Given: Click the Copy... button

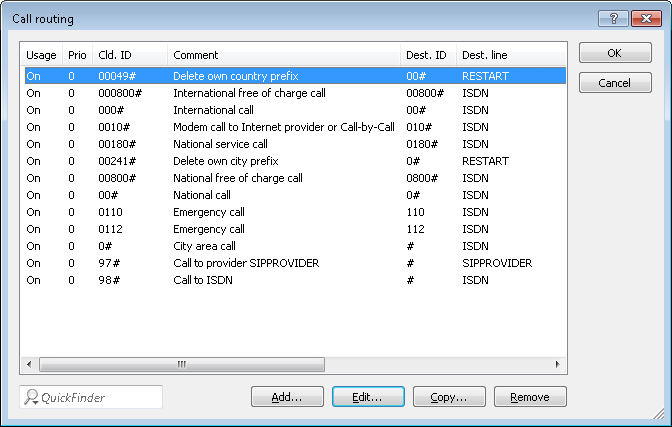Looking at the screenshot, I should coord(449,397).
